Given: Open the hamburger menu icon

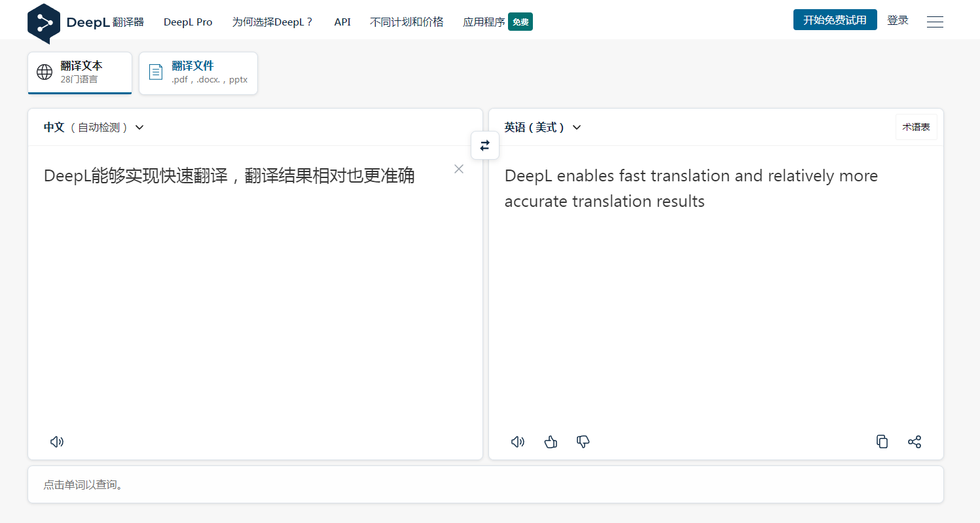Looking at the screenshot, I should [935, 22].
